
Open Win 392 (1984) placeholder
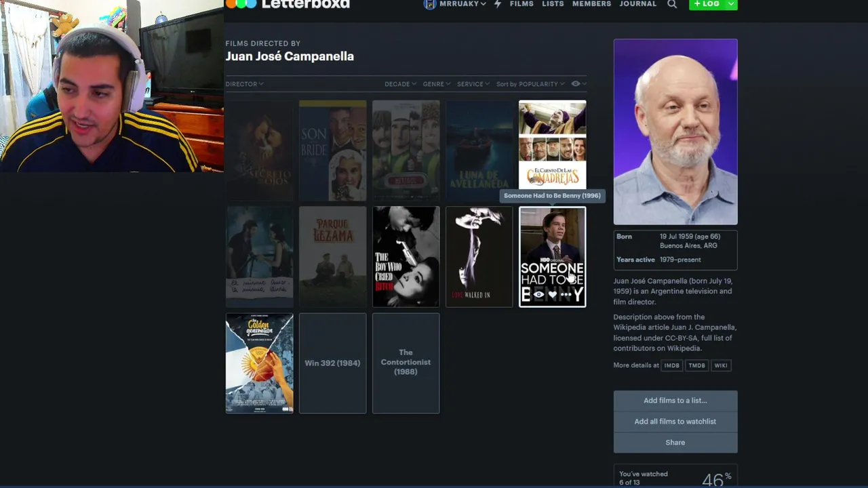(x=333, y=363)
